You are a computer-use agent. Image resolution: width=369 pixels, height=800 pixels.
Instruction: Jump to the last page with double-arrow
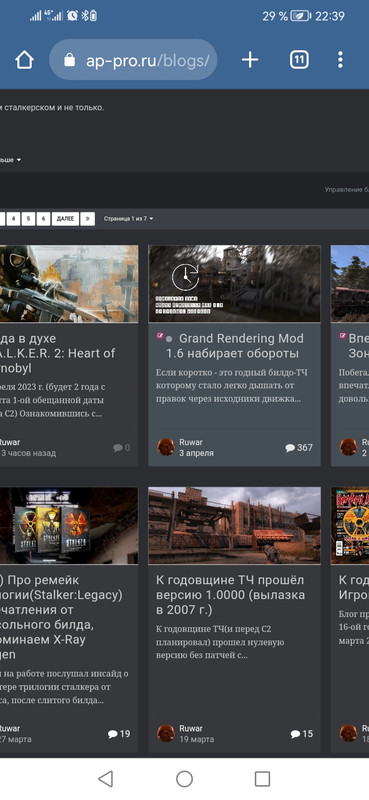[88, 219]
